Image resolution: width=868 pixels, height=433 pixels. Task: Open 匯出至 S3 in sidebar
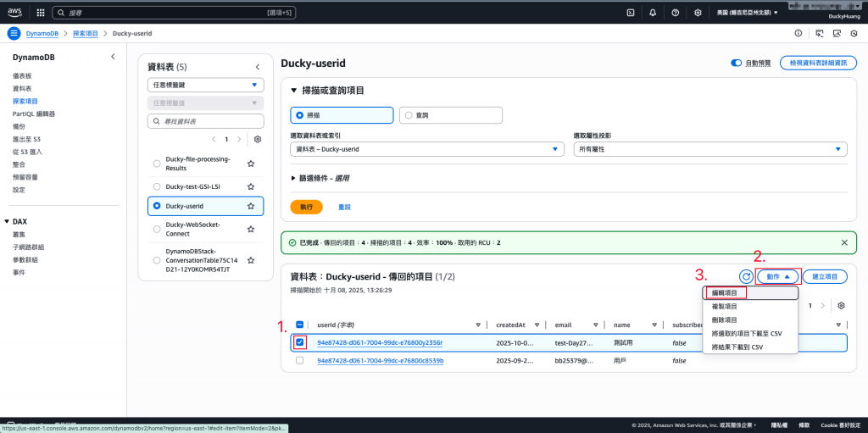pos(26,139)
